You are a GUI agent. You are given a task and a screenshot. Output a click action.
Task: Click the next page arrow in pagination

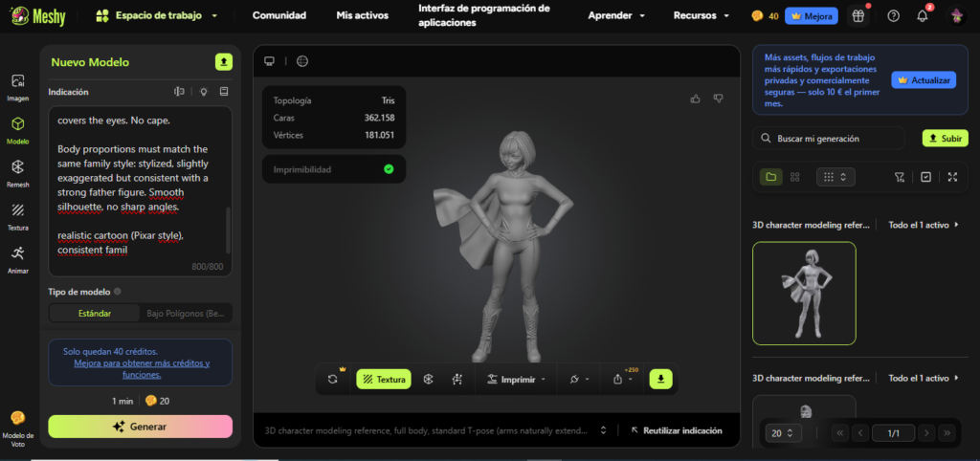click(926, 433)
